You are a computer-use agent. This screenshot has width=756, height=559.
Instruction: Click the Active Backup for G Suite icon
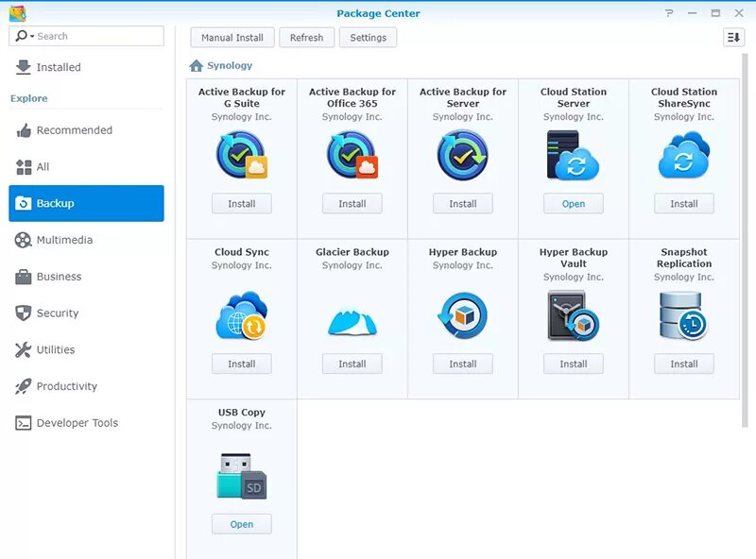coord(242,155)
